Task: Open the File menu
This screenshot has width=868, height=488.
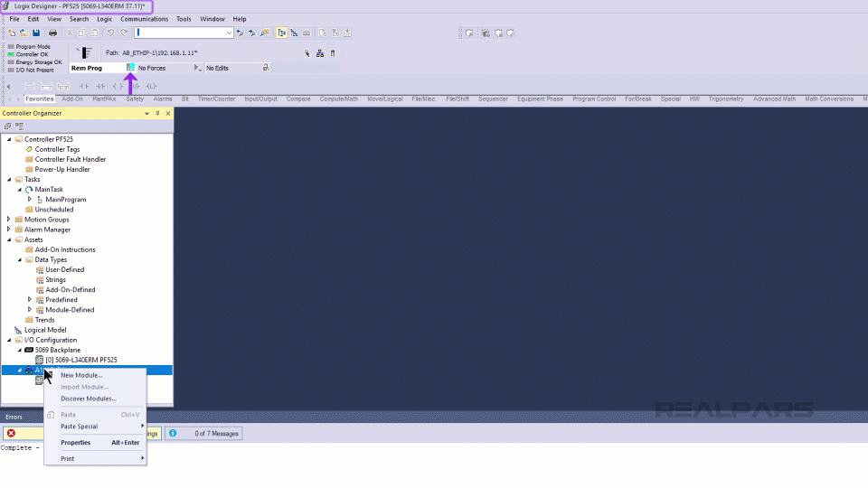Action: [x=14, y=19]
